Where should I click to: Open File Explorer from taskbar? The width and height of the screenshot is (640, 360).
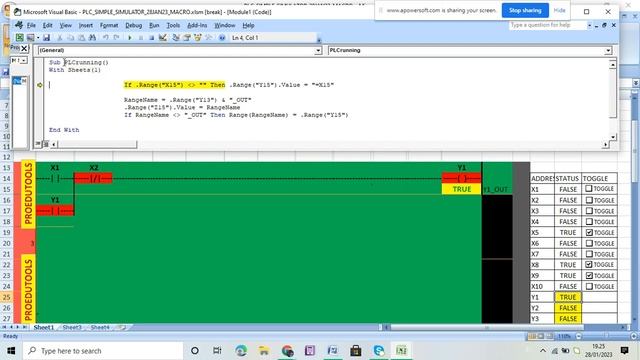(x=264, y=351)
